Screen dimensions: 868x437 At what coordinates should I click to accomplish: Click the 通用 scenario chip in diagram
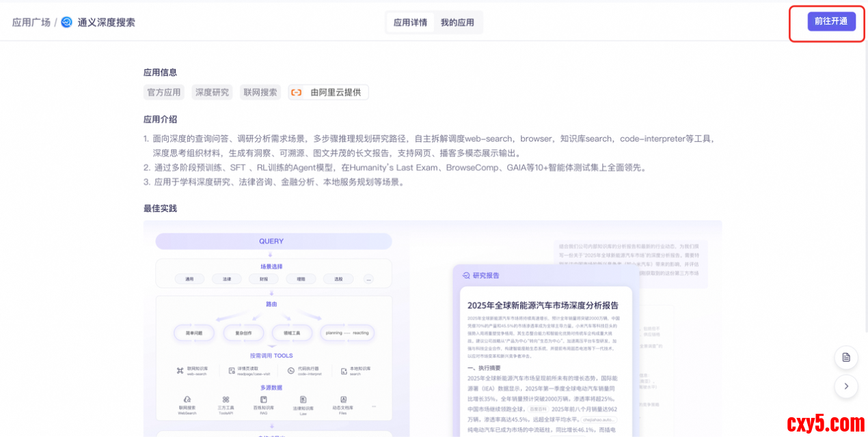[x=189, y=279]
